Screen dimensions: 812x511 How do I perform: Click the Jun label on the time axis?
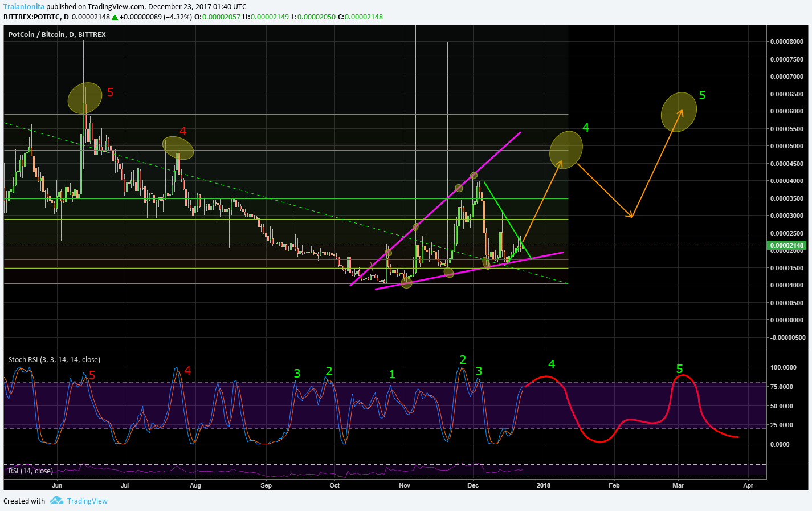[56, 485]
